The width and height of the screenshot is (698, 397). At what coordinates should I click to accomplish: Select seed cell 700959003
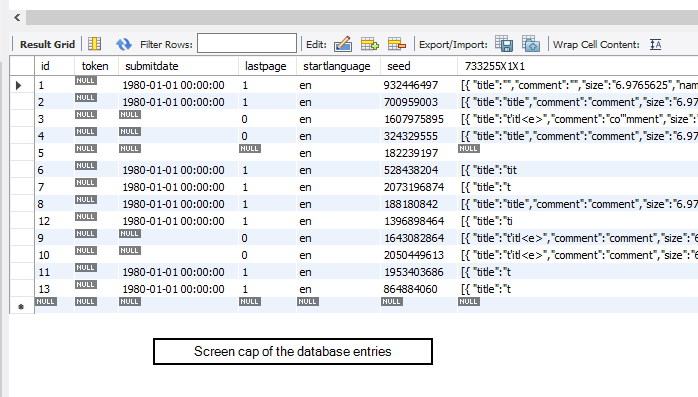point(418,102)
